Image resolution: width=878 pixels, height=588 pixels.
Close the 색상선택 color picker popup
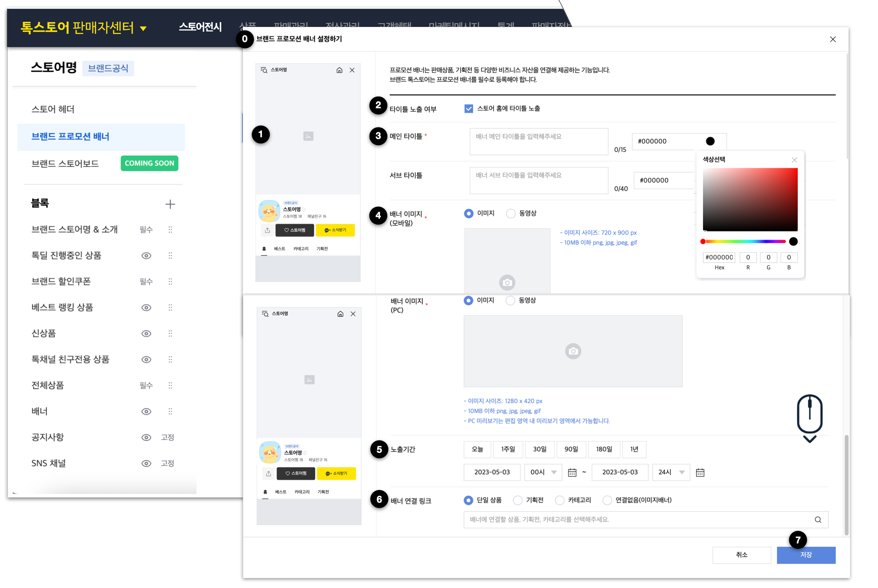(794, 160)
